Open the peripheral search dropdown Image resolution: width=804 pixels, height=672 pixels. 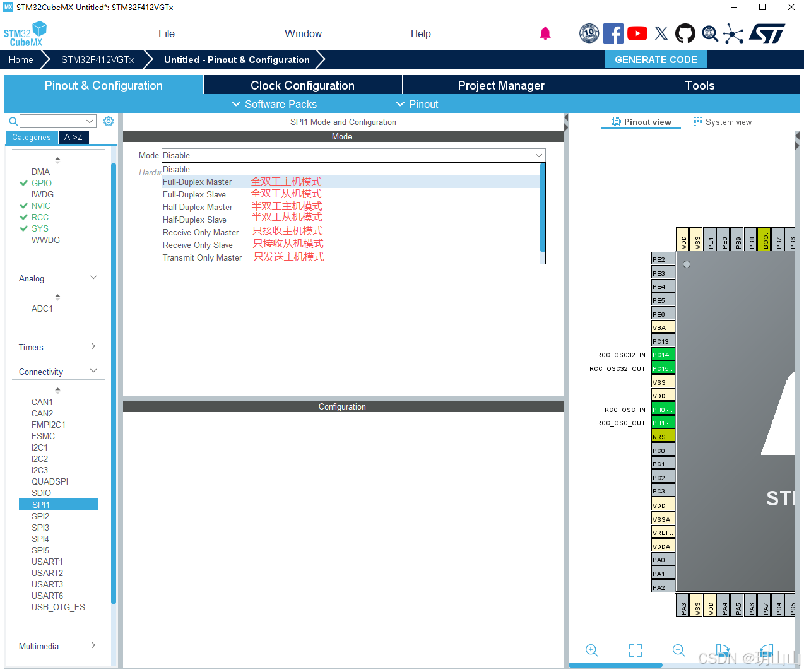90,121
